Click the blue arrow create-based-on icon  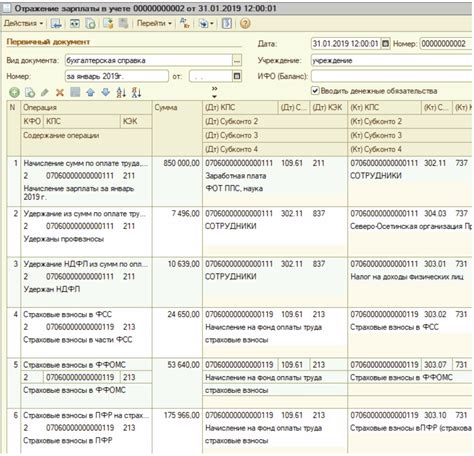point(203,23)
